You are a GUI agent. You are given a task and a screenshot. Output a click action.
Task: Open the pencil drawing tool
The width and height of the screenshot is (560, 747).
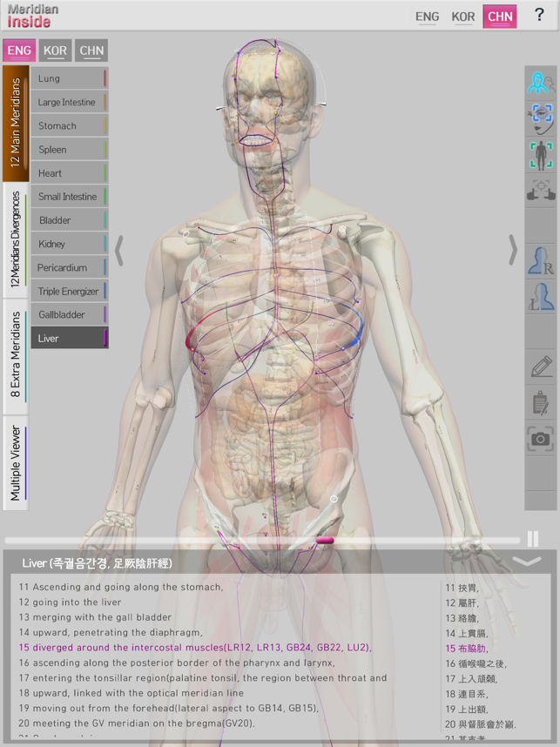coord(541,367)
